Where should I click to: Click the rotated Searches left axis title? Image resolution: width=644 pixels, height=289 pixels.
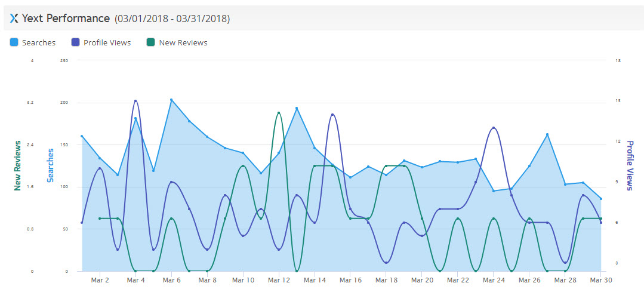(x=51, y=165)
